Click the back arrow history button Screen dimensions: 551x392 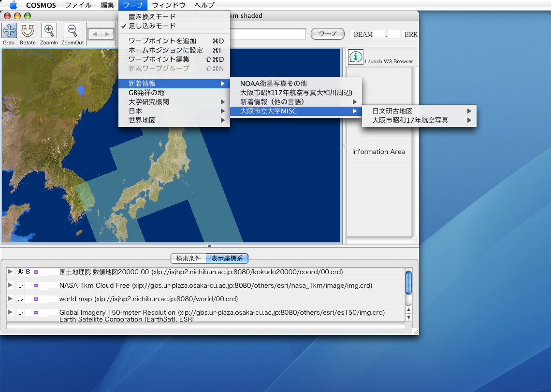pos(95,34)
